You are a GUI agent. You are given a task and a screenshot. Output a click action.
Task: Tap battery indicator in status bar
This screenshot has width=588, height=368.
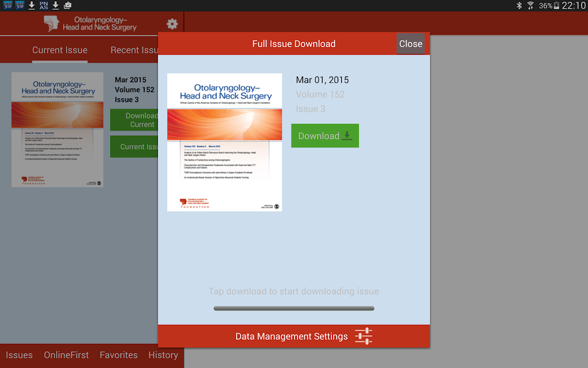pyautogui.click(x=556, y=5)
